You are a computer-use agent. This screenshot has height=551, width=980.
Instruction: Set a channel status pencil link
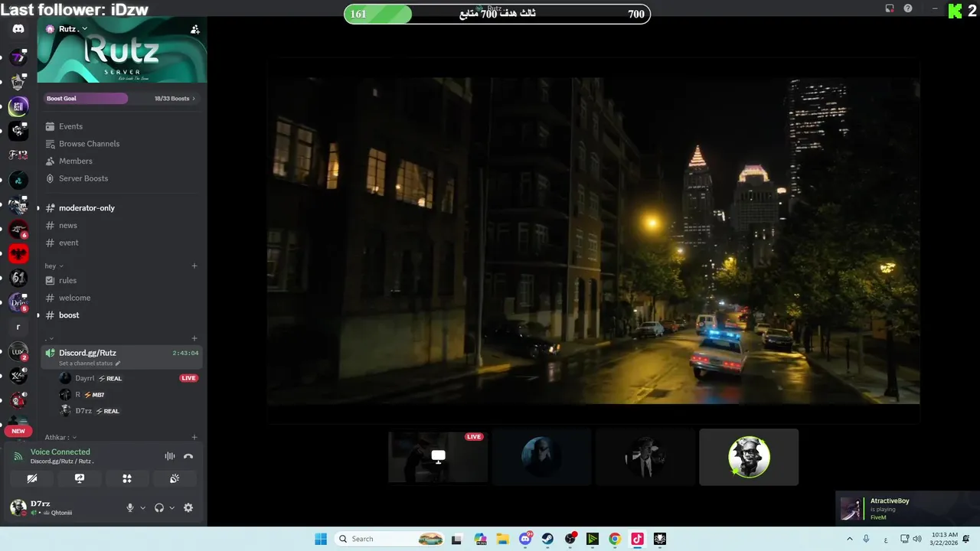(x=90, y=364)
